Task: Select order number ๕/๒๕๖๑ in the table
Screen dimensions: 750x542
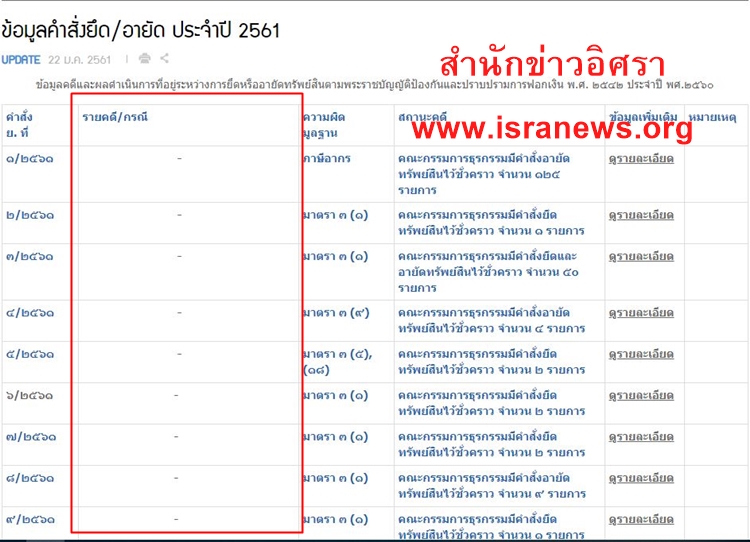Action: click(30, 354)
